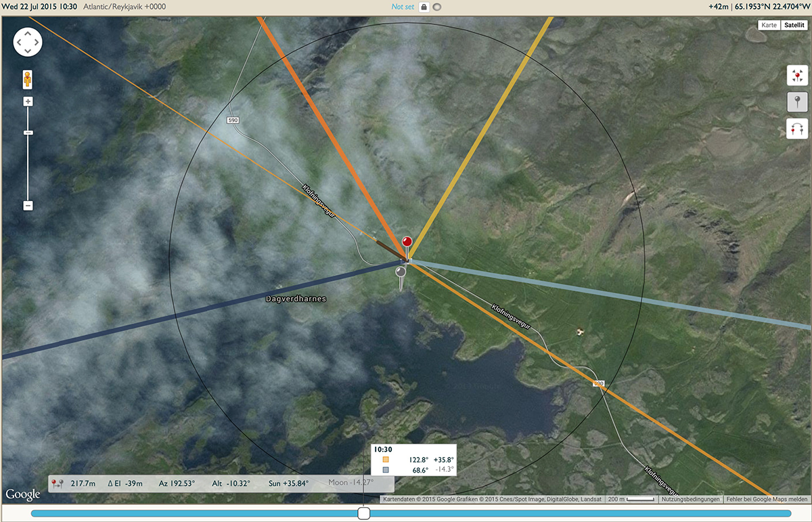
Task: Click the time slider handle
Action: (364, 513)
